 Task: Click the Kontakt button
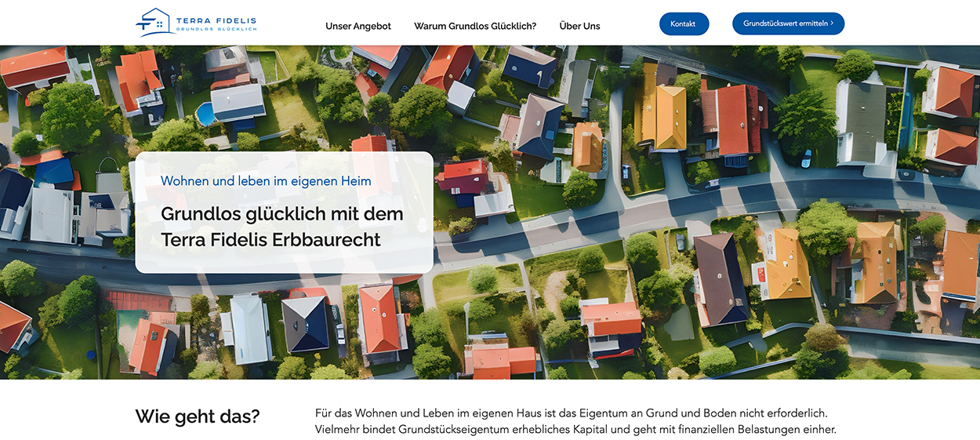click(x=684, y=24)
